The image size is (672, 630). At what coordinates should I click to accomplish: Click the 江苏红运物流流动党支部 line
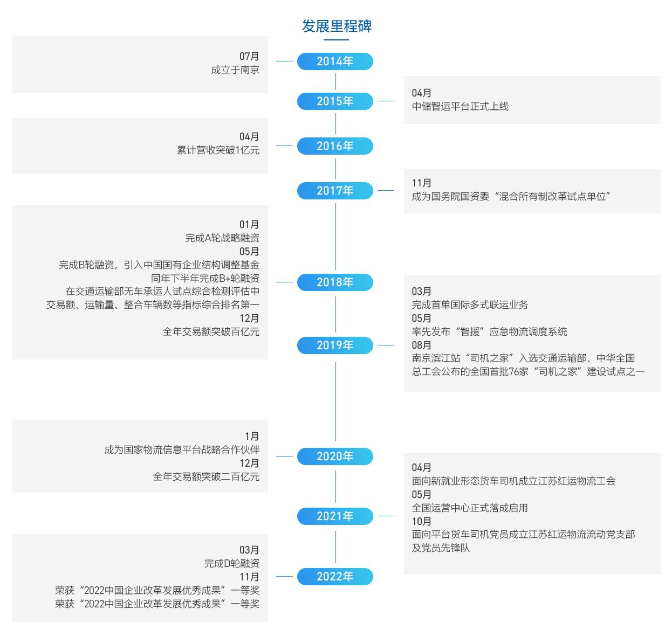coord(523,535)
